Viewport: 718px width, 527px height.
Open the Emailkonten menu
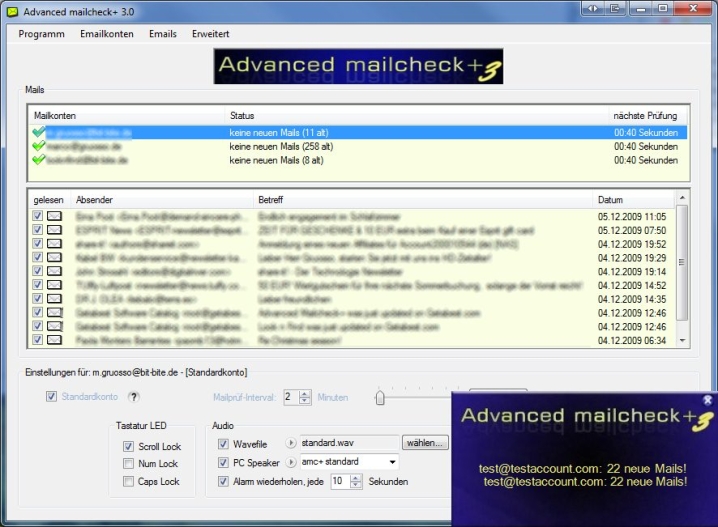pyautogui.click(x=106, y=34)
